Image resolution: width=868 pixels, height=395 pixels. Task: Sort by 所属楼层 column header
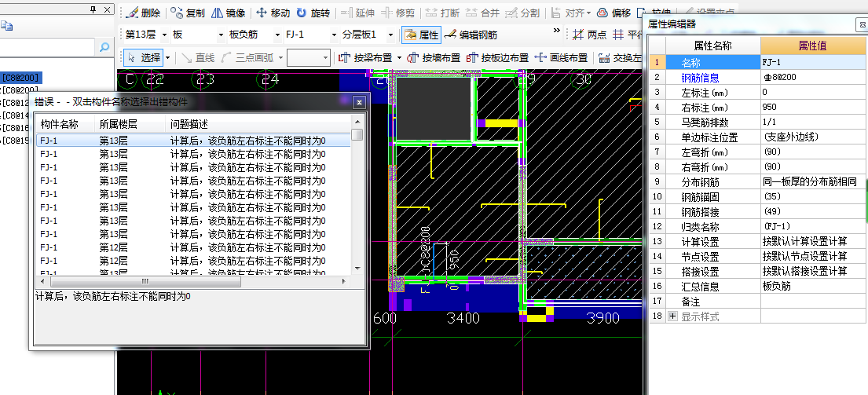point(130,123)
